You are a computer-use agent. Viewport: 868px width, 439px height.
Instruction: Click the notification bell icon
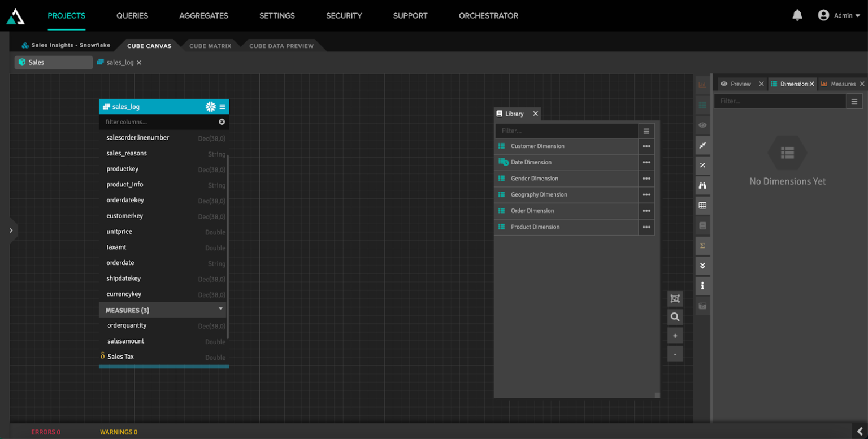coord(797,15)
